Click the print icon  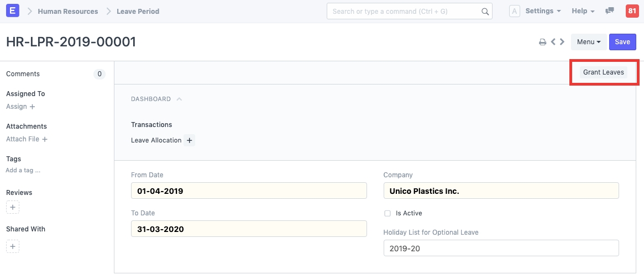pos(543,42)
